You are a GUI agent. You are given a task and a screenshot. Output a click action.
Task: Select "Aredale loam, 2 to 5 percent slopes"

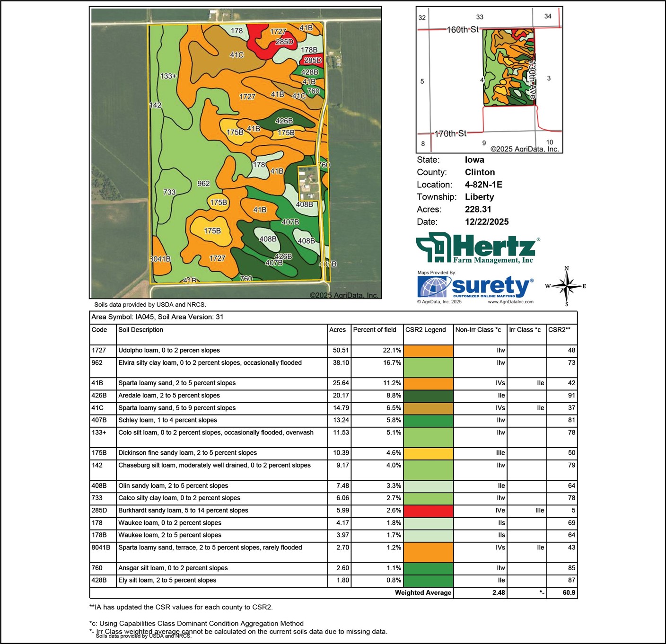point(169,396)
